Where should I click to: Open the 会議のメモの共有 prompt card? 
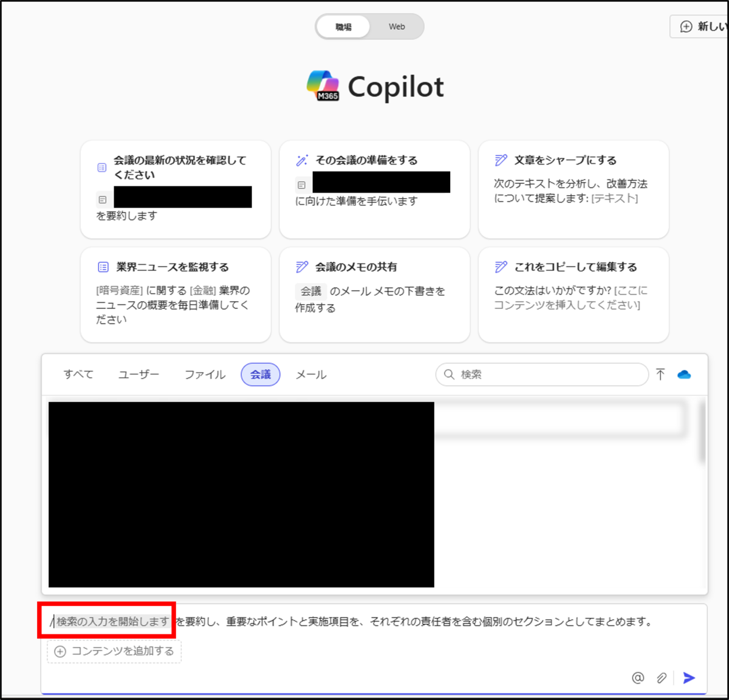click(374, 294)
